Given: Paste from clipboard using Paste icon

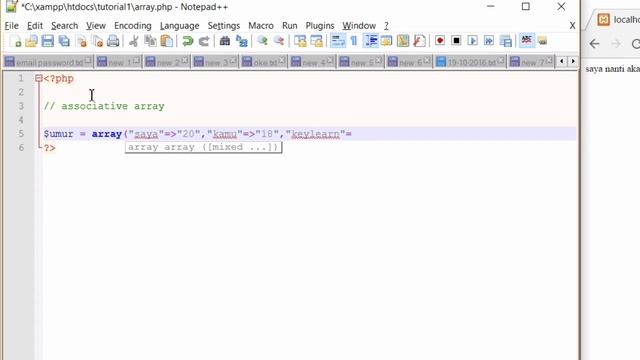Looking at the screenshot, I should click(x=167, y=41).
